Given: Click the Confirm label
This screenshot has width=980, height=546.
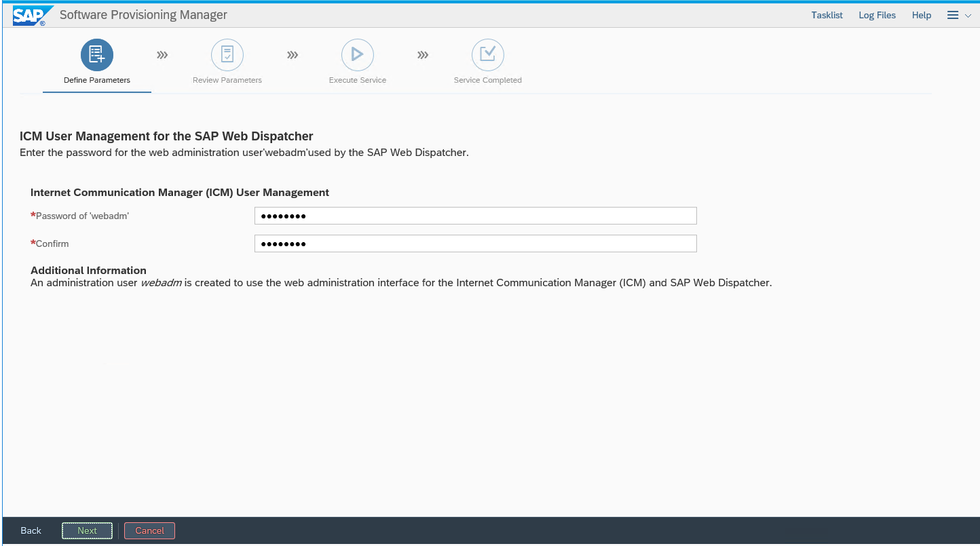Looking at the screenshot, I should [x=52, y=243].
